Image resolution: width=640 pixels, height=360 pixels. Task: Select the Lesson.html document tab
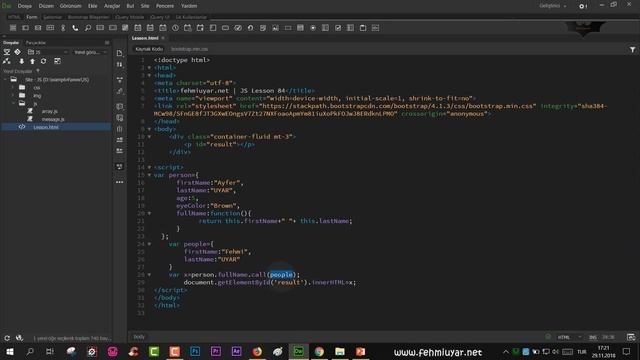(145, 38)
